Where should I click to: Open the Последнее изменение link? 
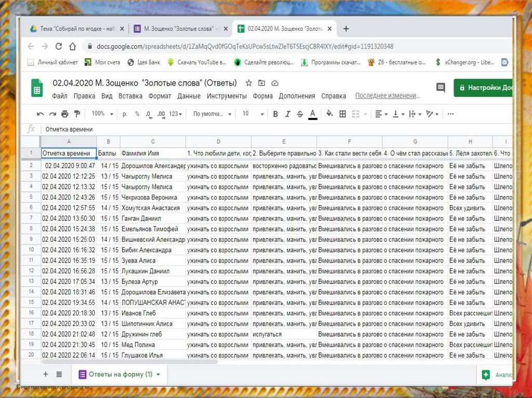pos(387,96)
